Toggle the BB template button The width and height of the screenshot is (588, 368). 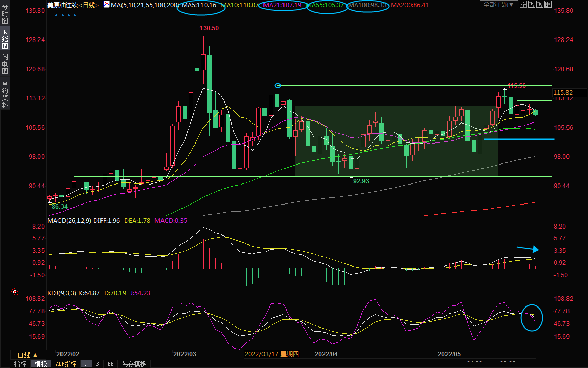tap(110, 364)
